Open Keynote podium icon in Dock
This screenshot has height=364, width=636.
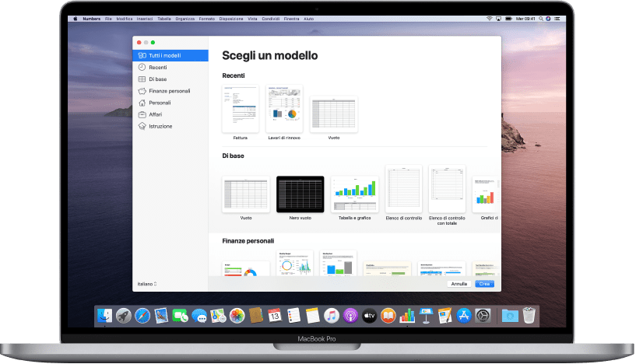tap(426, 315)
